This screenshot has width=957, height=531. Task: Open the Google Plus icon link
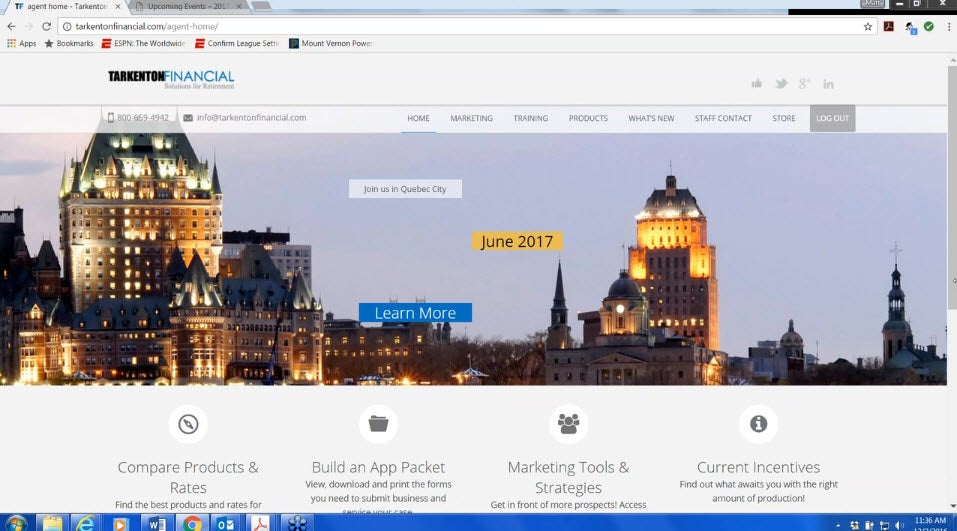pyautogui.click(x=804, y=84)
